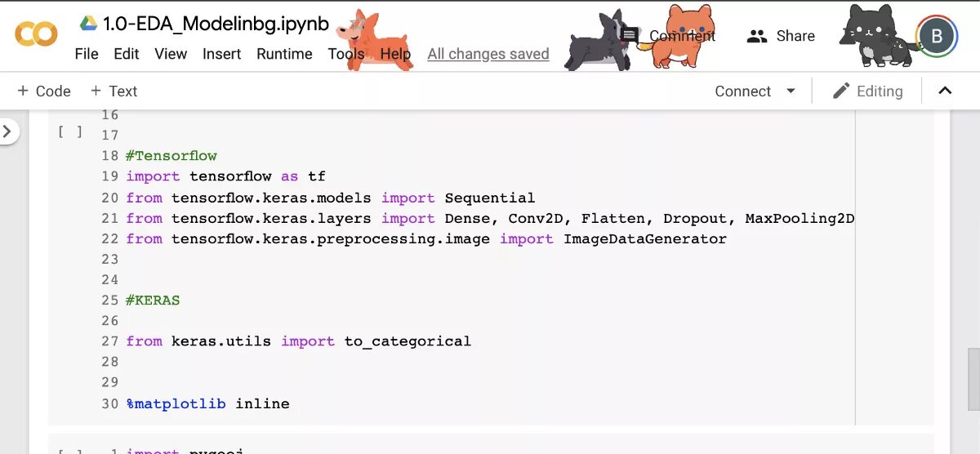Click to_categorical on line 27
The height and width of the screenshot is (454, 980).
click(x=408, y=341)
